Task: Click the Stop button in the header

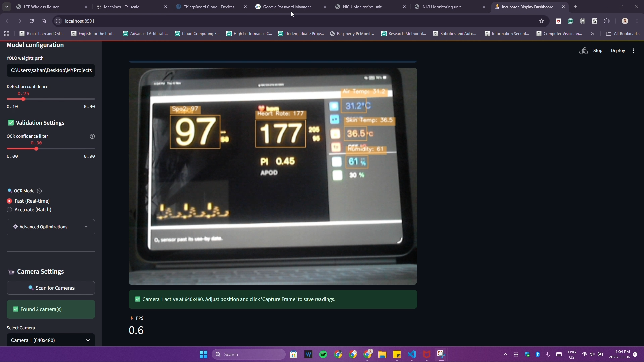Action: [x=598, y=51]
